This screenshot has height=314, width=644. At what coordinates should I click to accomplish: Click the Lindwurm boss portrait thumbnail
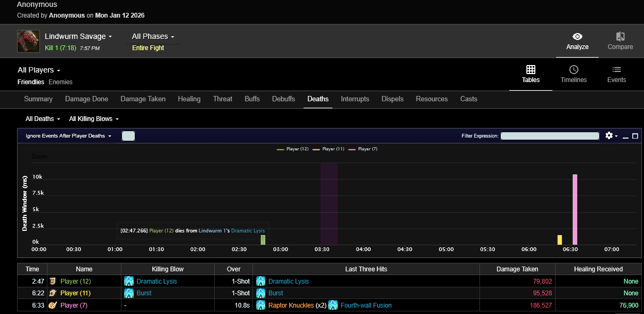(28, 41)
